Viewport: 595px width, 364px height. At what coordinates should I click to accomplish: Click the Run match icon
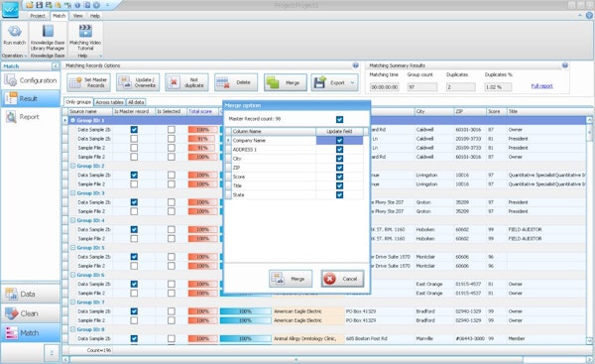pos(15,31)
